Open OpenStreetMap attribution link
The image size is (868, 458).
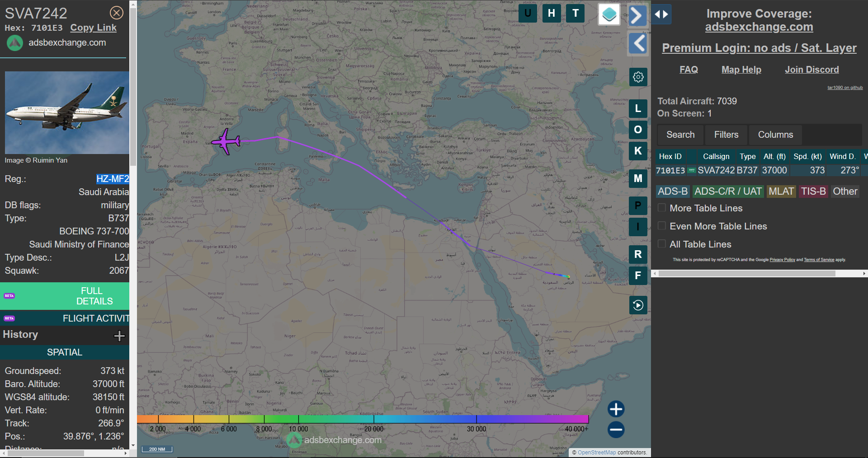[x=597, y=453]
